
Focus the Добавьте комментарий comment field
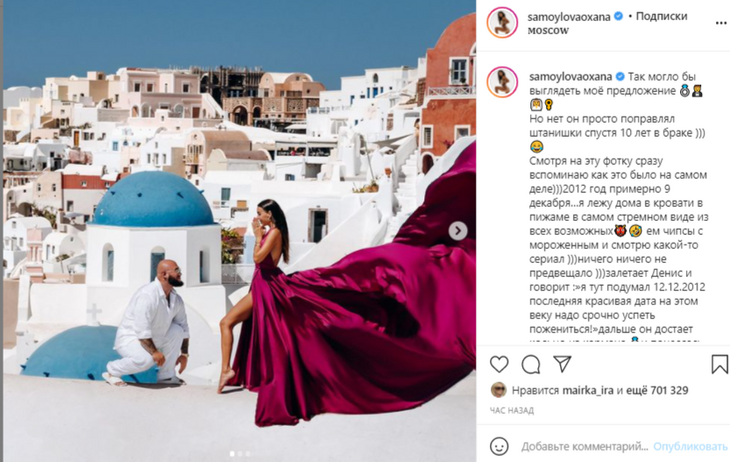click(x=584, y=447)
